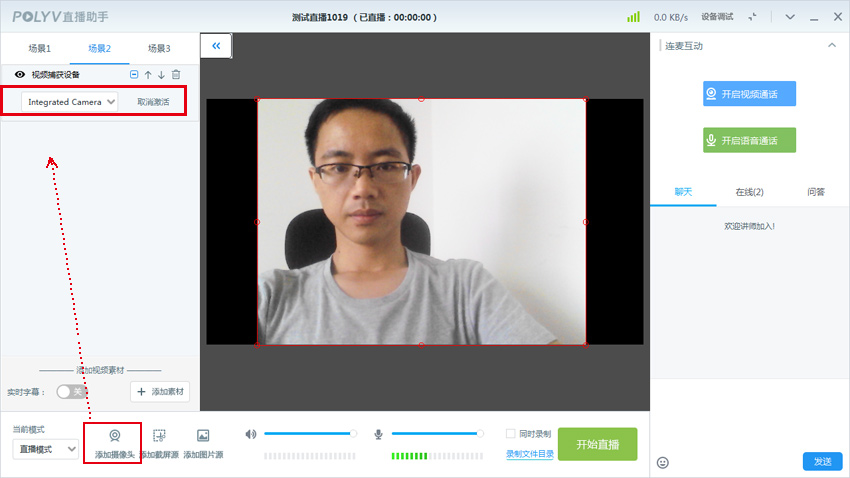850x478 pixels.
Task: Hide the video capture device via eye icon
Action: click(x=19, y=75)
